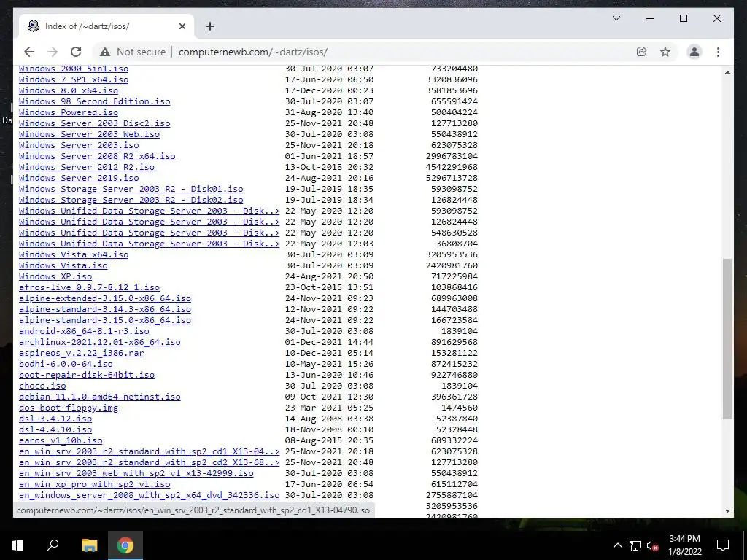Open choco.iso link

point(42,386)
